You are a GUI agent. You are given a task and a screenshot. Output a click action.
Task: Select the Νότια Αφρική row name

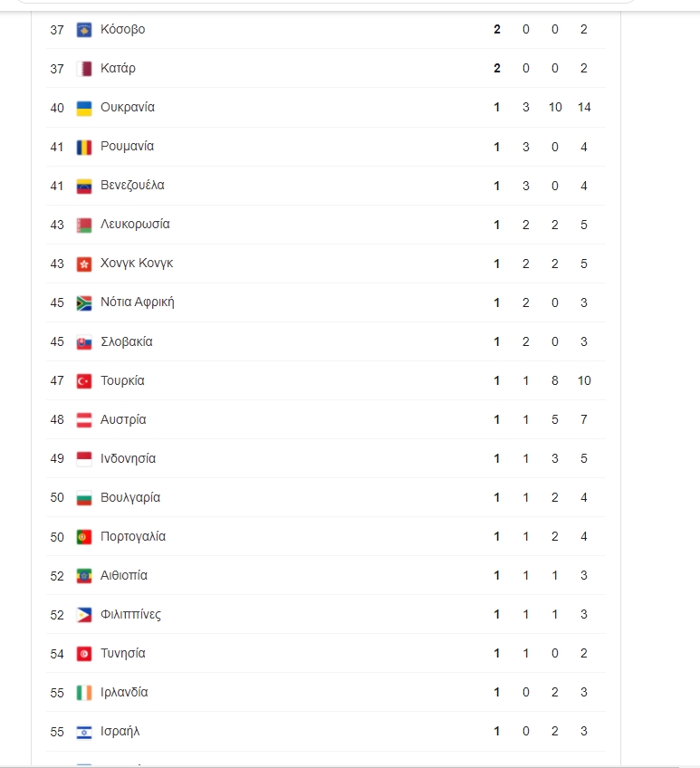[137, 302]
